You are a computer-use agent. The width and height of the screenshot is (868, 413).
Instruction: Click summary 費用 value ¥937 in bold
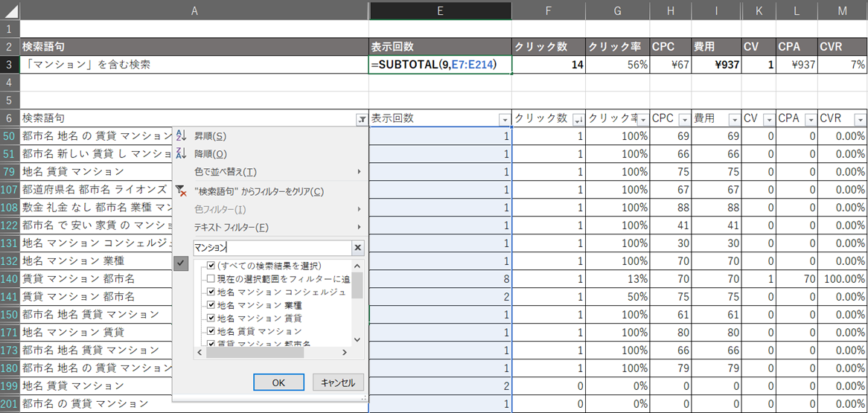[x=716, y=65]
